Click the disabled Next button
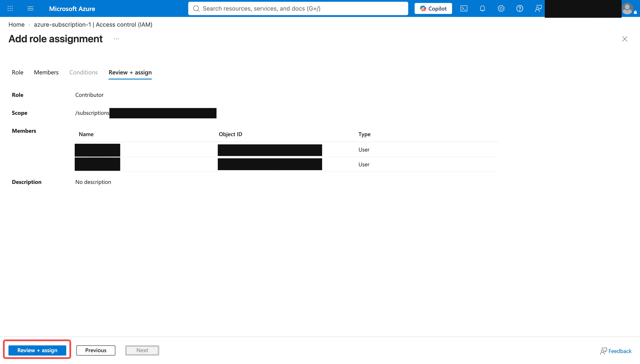The height and width of the screenshot is (364, 640). (x=142, y=350)
